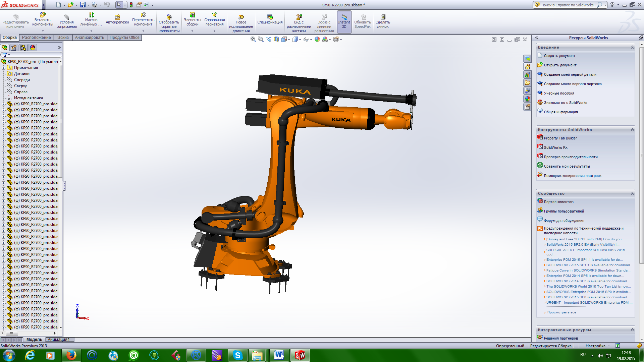Screen dimensions: 644x362
Task: Click Previous View icon in view toolbar
Action: pyautogui.click(x=269, y=39)
